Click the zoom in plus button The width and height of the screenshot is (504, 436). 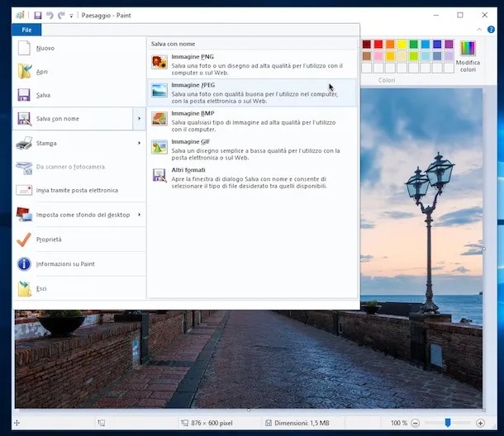pyautogui.click(x=481, y=423)
